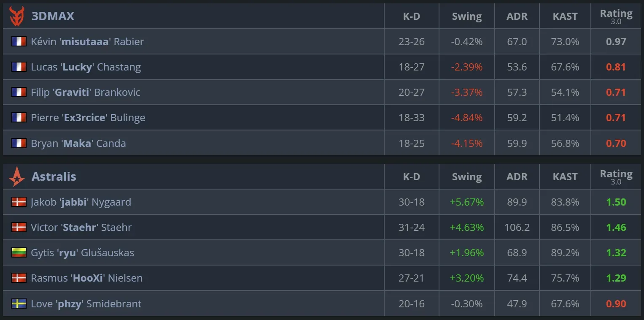
Task: Open Pierre 'Ex3rcice' Bulinge player page
Action: click(x=88, y=118)
